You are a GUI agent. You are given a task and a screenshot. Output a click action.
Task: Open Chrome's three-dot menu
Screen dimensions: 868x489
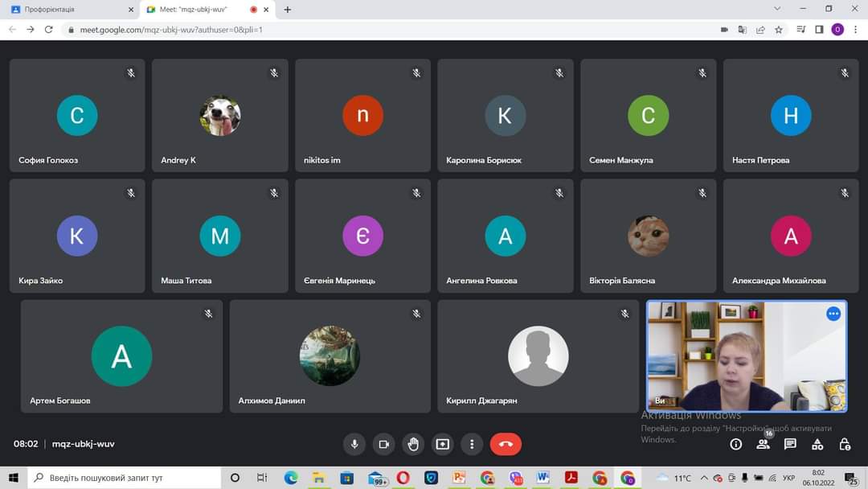pos(856,30)
